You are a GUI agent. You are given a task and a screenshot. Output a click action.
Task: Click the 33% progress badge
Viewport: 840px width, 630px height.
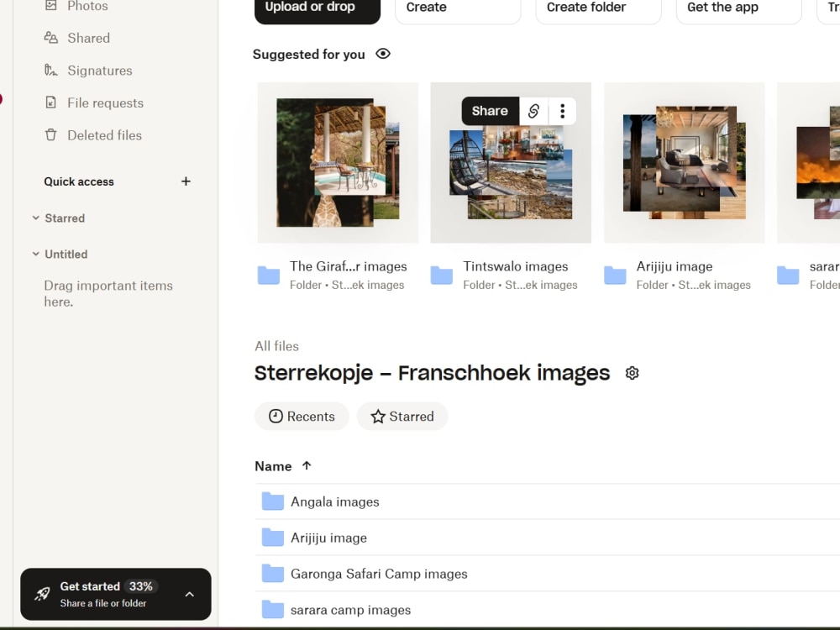(141, 586)
